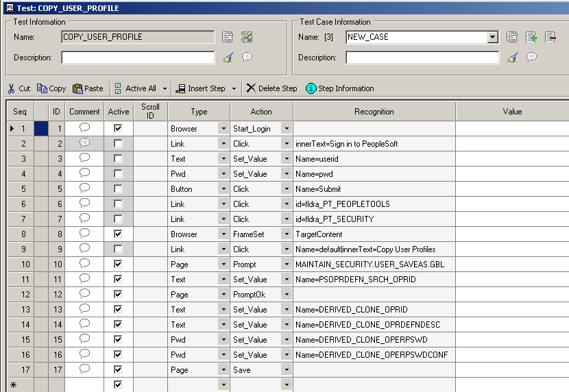Expand the Active All dropdown arrow

coord(165,88)
